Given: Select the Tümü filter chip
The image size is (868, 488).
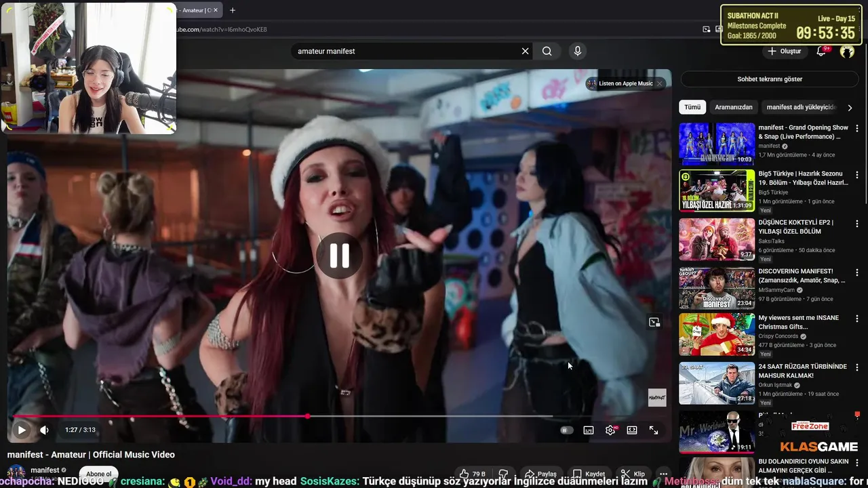Looking at the screenshot, I should pyautogui.click(x=692, y=107).
